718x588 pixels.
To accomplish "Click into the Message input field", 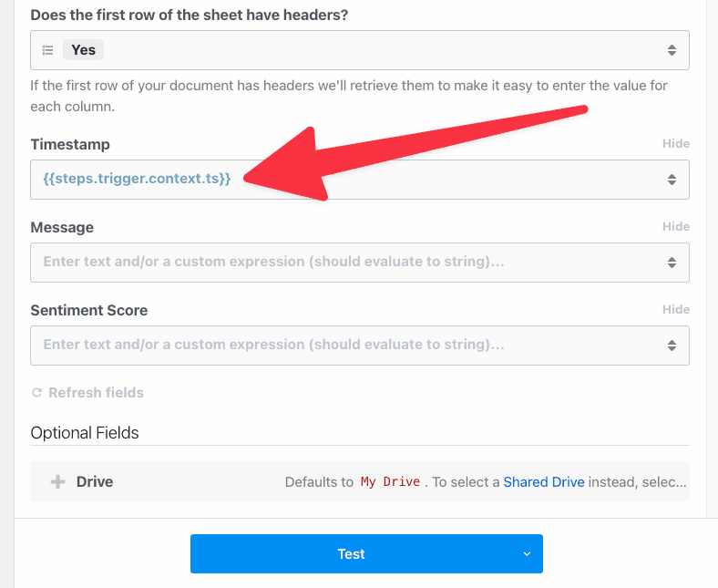I will click(x=360, y=263).
